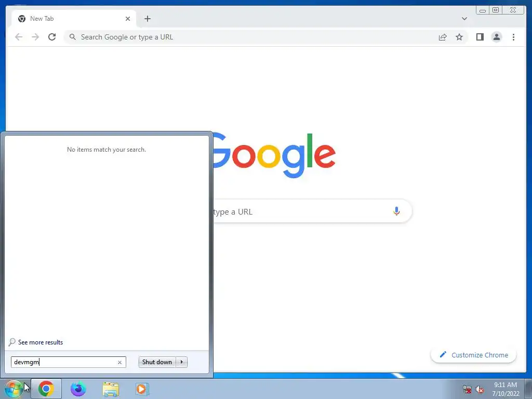Viewport: 532px width, 399px height.
Task: Close the New Tab tab
Action: [128, 19]
